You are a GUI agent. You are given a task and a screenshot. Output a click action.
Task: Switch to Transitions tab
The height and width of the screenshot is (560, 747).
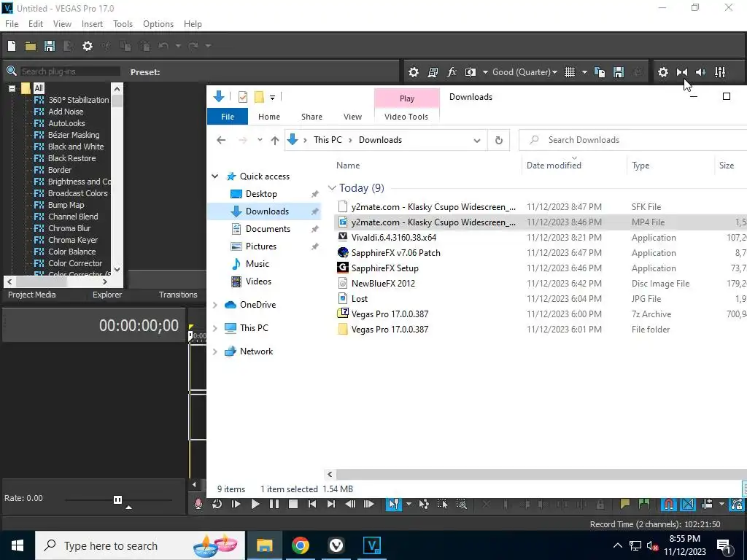click(x=178, y=295)
